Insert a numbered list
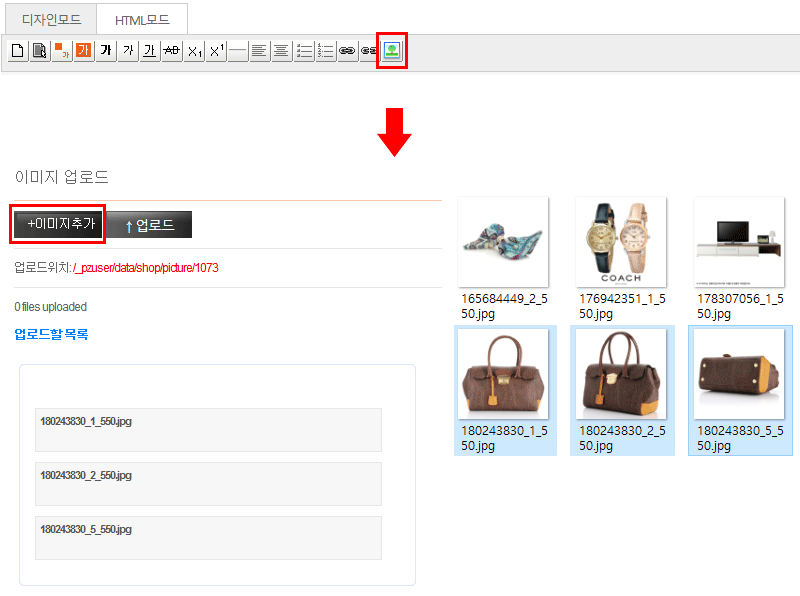This screenshot has height=596, width=800. tap(326, 51)
